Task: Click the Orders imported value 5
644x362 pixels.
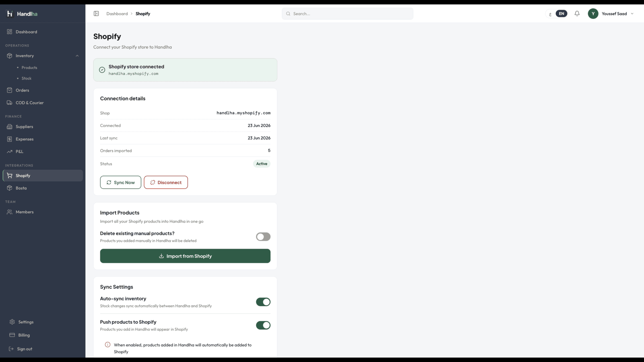Action: [269, 150]
